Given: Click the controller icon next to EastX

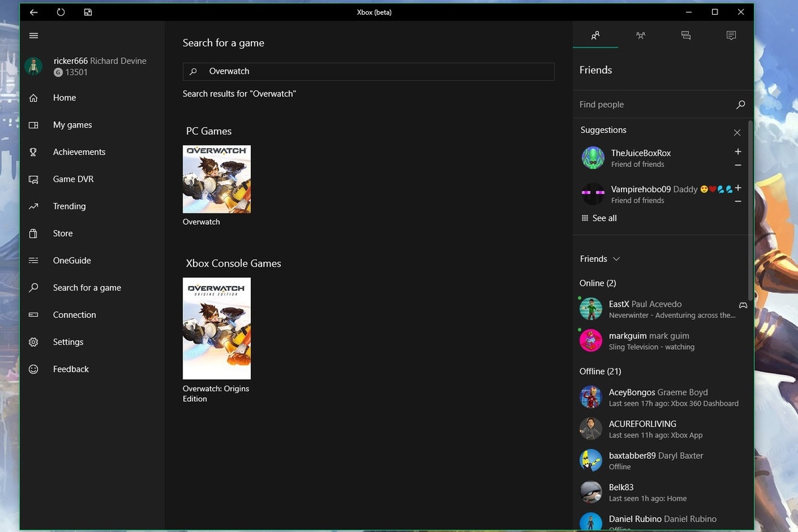Looking at the screenshot, I should [743, 305].
